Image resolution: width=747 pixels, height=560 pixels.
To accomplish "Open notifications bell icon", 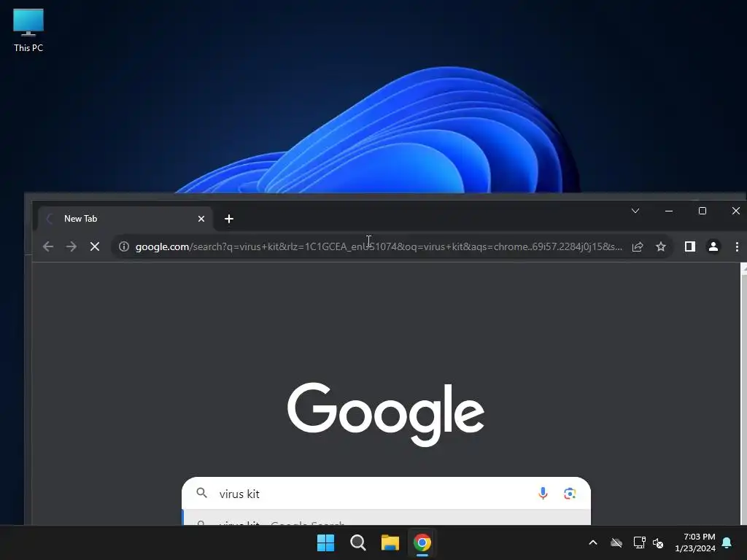I will click(727, 542).
